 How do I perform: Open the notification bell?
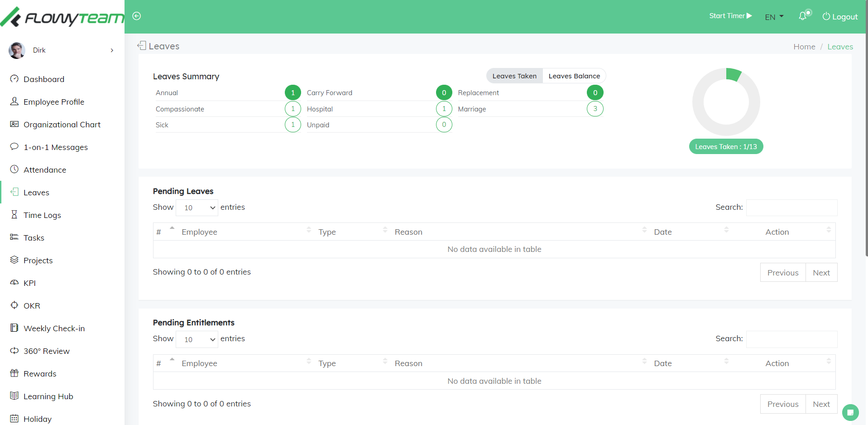coord(803,16)
